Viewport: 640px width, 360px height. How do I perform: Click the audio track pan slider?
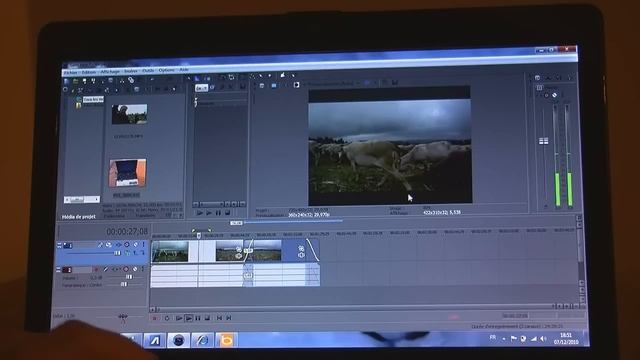point(124,284)
